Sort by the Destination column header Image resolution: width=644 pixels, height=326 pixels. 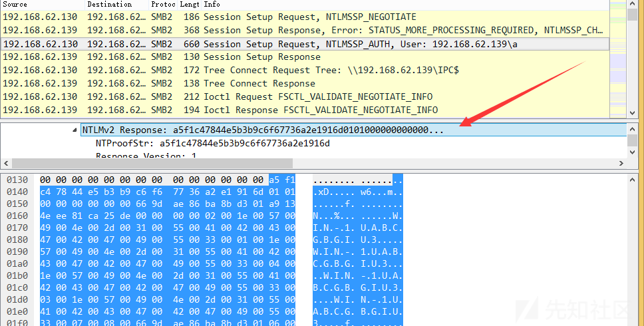117,5
